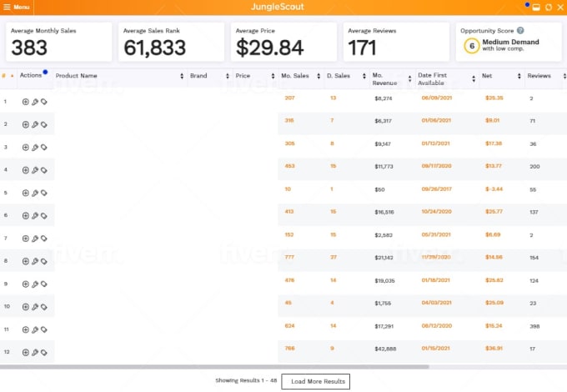Viewport: 567px width, 392px height.
Task: Click the pin icon in row 7
Action: click(35, 239)
